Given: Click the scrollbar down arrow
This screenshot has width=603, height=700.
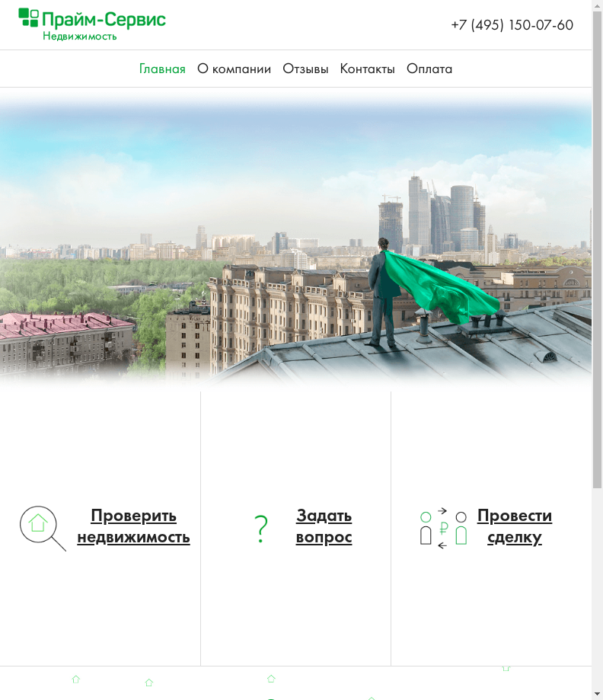Looking at the screenshot, I should tap(597, 694).
